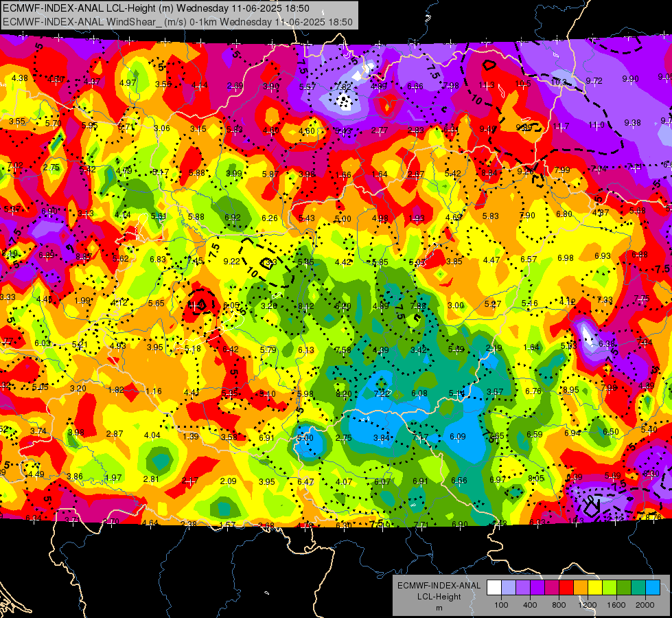Click the wind shear value 6.80
Image resolution: width=672 pixels, height=618 pixels.
pyautogui.click(x=564, y=214)
